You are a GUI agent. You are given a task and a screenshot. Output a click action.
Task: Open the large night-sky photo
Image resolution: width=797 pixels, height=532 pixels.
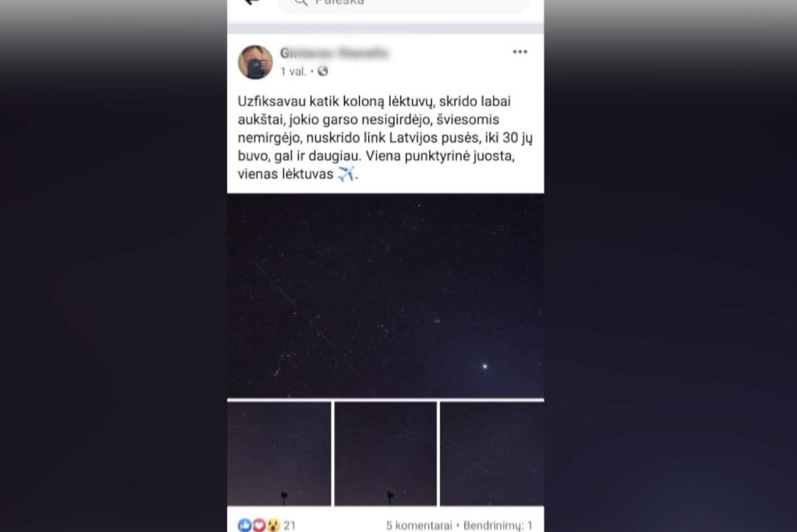pyautogui.click(x=386, y=296)
